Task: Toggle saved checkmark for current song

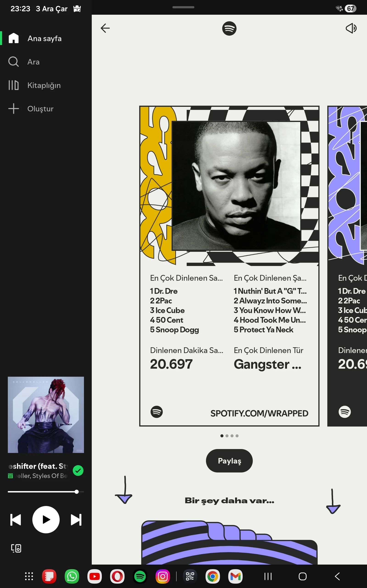Action: point(78,471)
